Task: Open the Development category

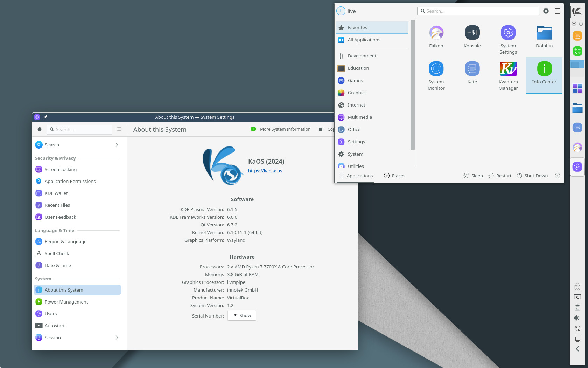Action: (372, 56)
